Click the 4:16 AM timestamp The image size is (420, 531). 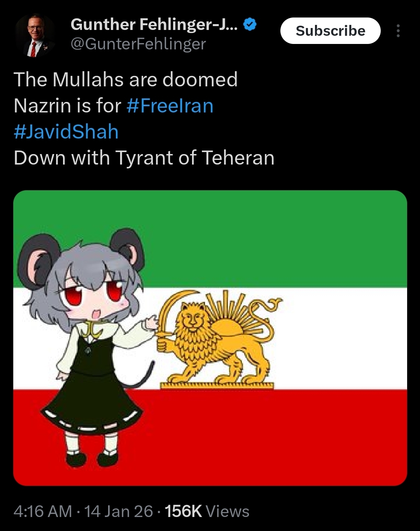pyautogui.click(x=43, y=511)
